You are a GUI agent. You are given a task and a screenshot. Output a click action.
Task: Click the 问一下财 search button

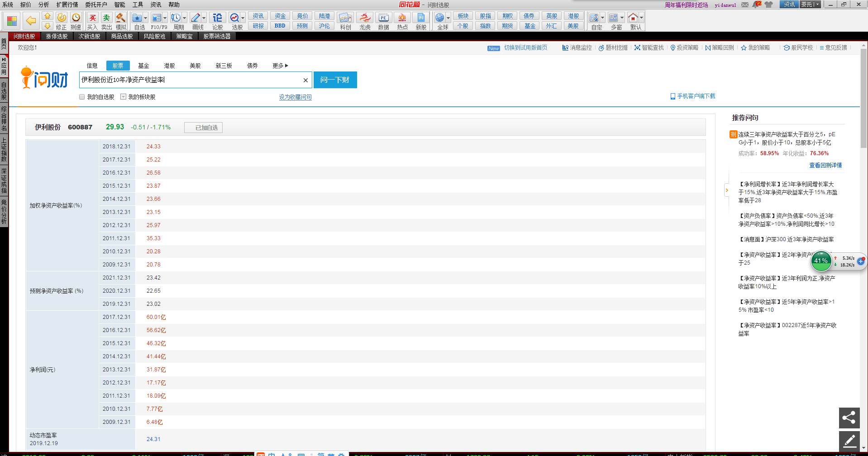click(335, 80)
